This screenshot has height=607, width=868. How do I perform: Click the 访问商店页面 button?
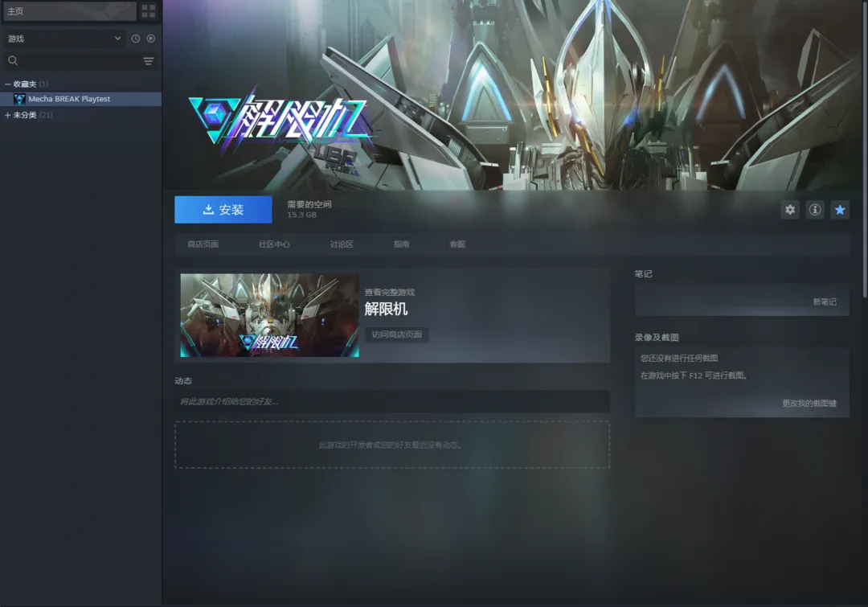tap(396, 334)
